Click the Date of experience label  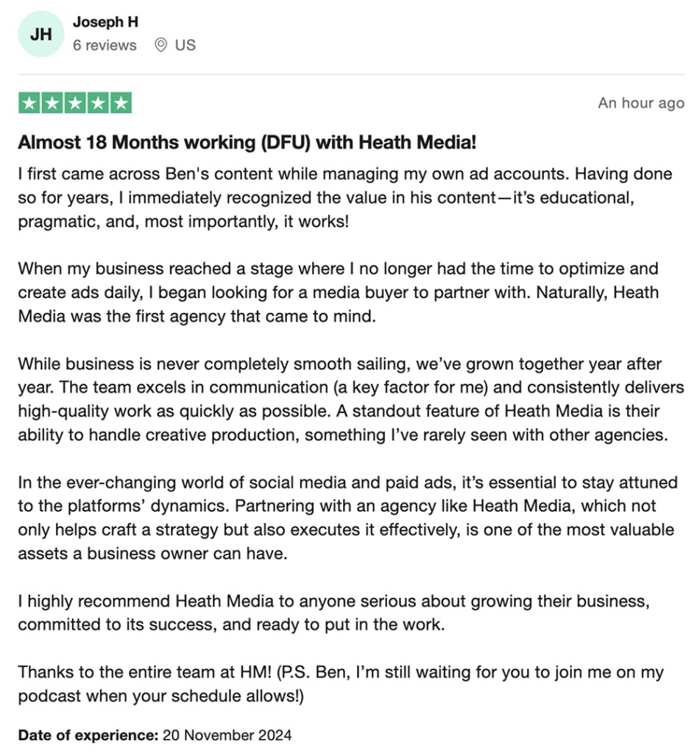pos(88,735)
